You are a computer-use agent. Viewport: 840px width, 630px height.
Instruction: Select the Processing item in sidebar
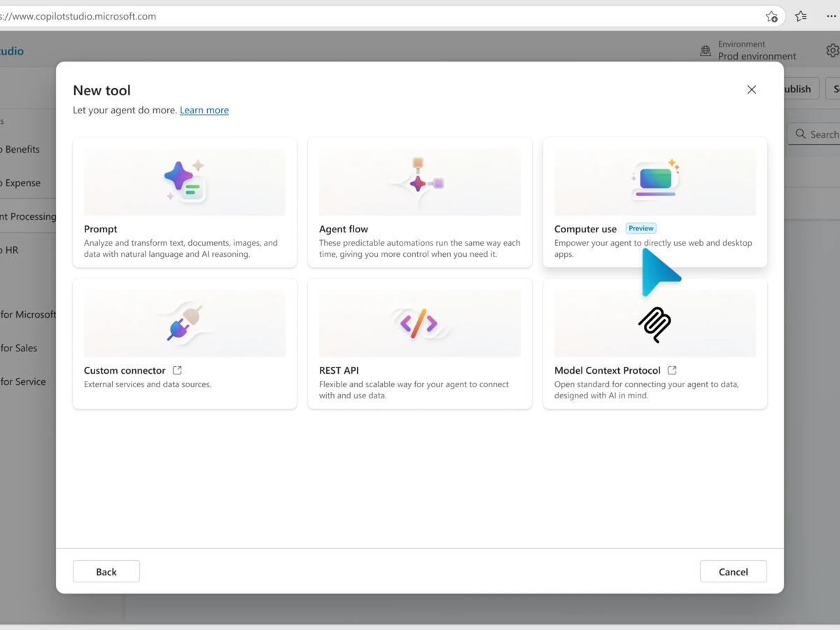point(28,216)
